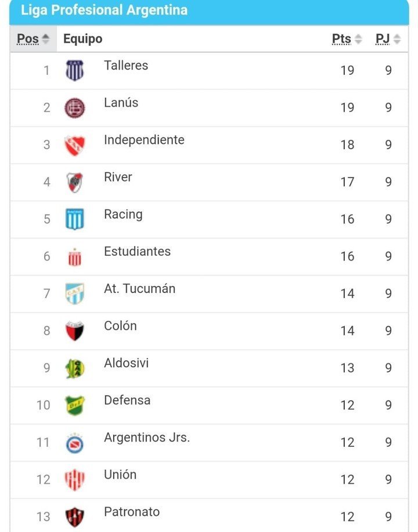Click Talleres' 19 points cell

[347, 71]
